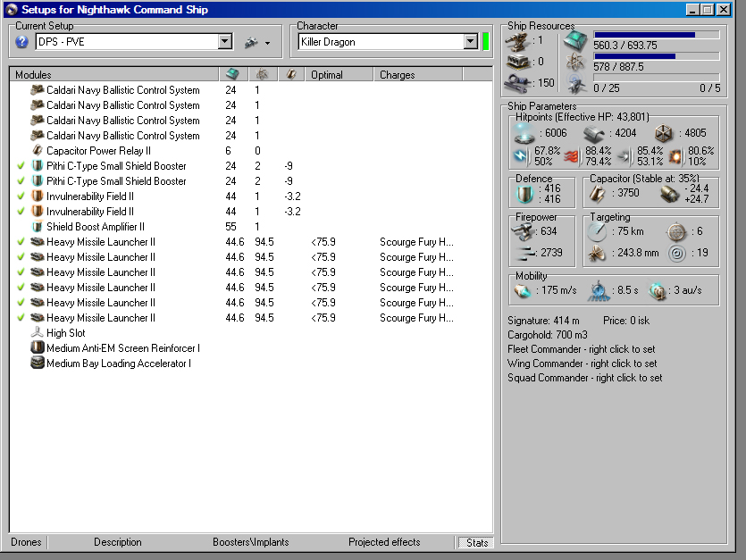Click the CPU column header icon

coord(232,74)
